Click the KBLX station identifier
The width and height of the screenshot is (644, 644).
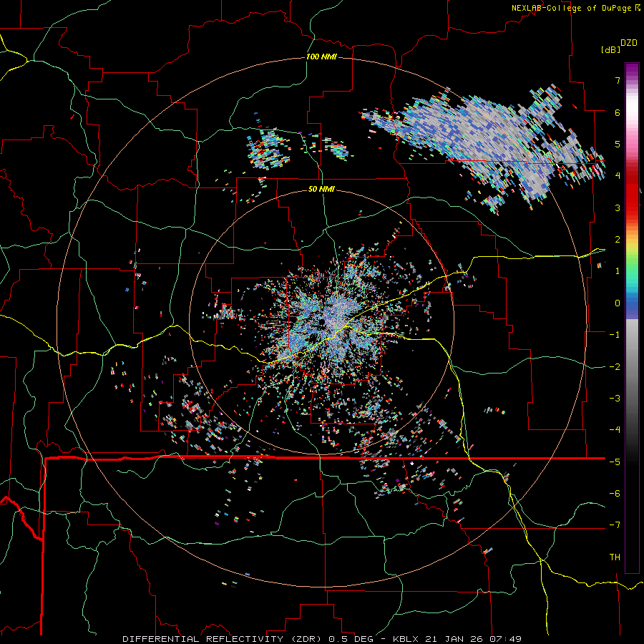pyautogui.click(x=406, y=639)
